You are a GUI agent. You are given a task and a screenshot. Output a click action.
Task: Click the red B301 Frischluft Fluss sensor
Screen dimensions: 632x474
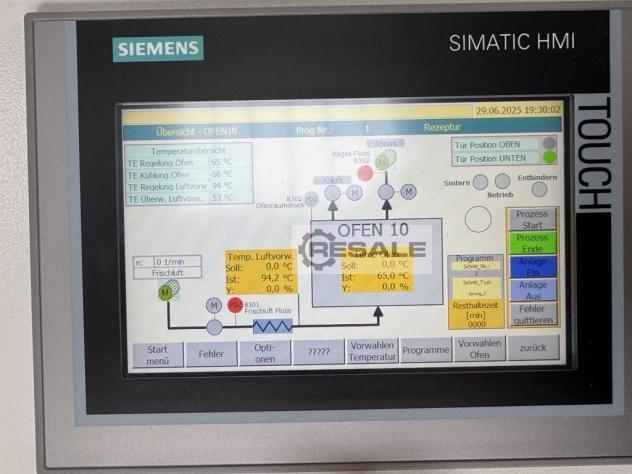point(235,304)
